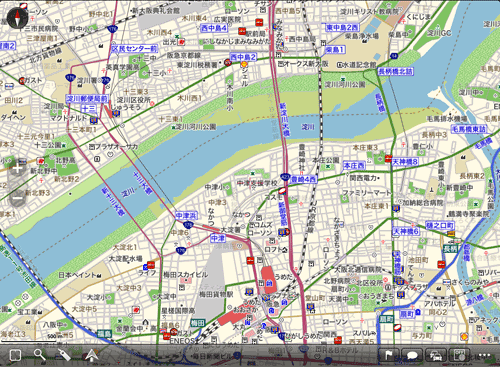Tap the 中津支援学校 school label
Viewport: 500px width, 367px height.
(257, 183)
